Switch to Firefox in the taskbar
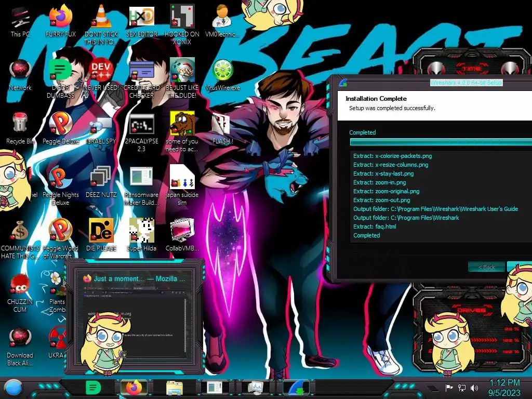 pos(134,388)
